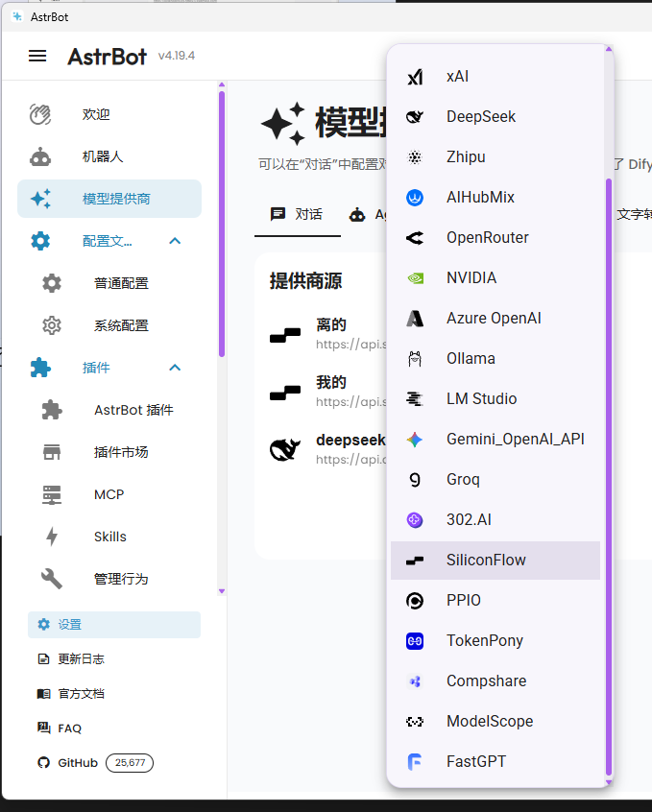The image size is (652, 812).
Task: Click the AIHubMix blue icon
Action: click(x=415, y=198)
